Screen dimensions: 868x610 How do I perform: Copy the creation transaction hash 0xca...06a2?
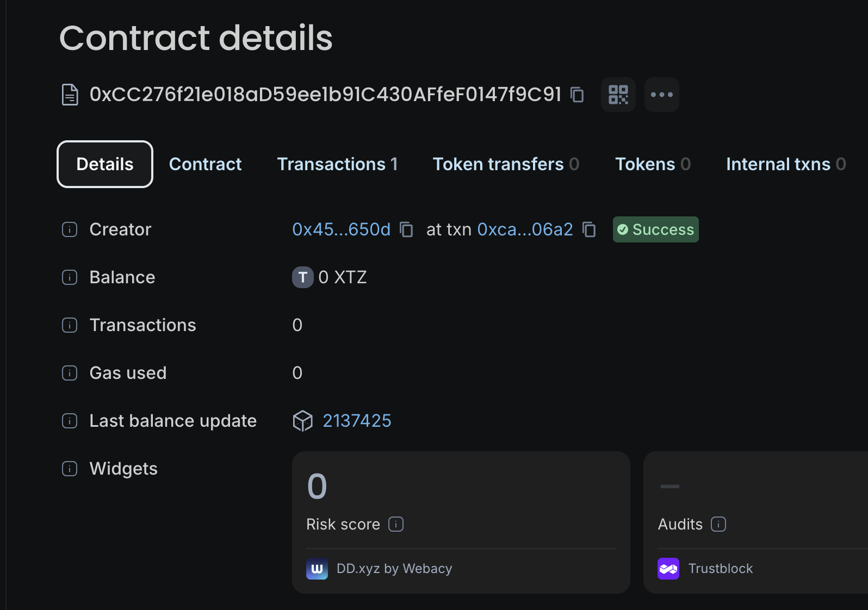click(x=590, y=229)
